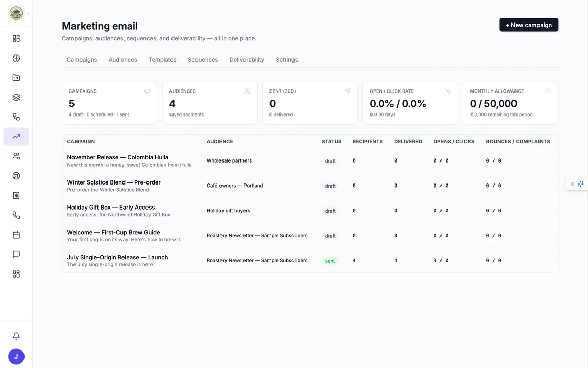Open Holiday Gift Box — Early Access campaign
The width and height of the screenshot is (588, 368).
click(x=111, y=208)
